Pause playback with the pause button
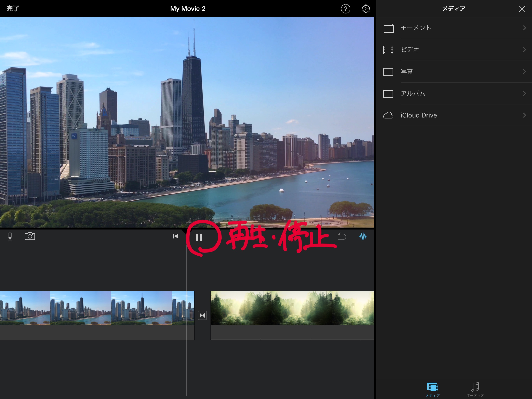532x399 pixels. [x=199, y=237]
